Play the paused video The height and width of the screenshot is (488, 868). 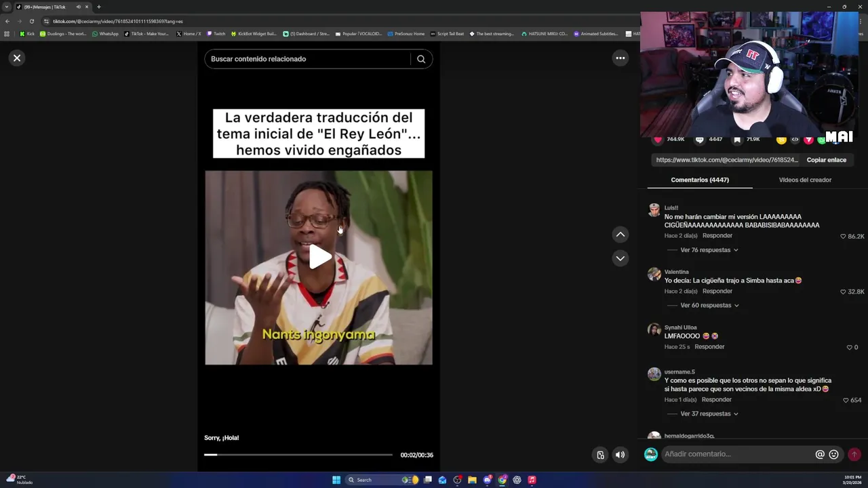click(319, 257)
